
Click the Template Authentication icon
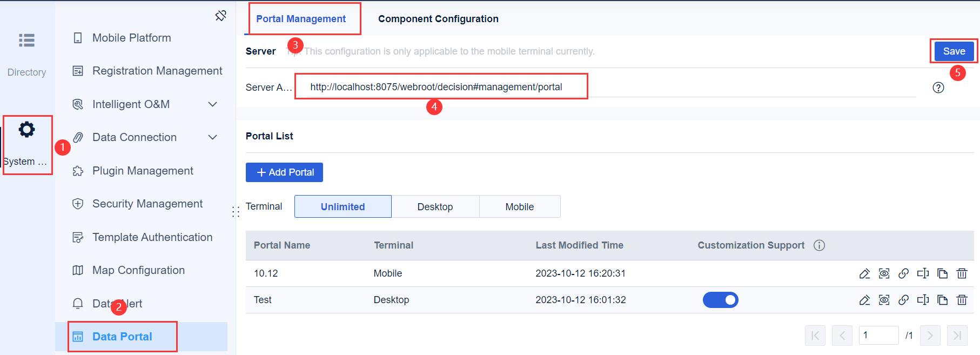coord(78,237)
